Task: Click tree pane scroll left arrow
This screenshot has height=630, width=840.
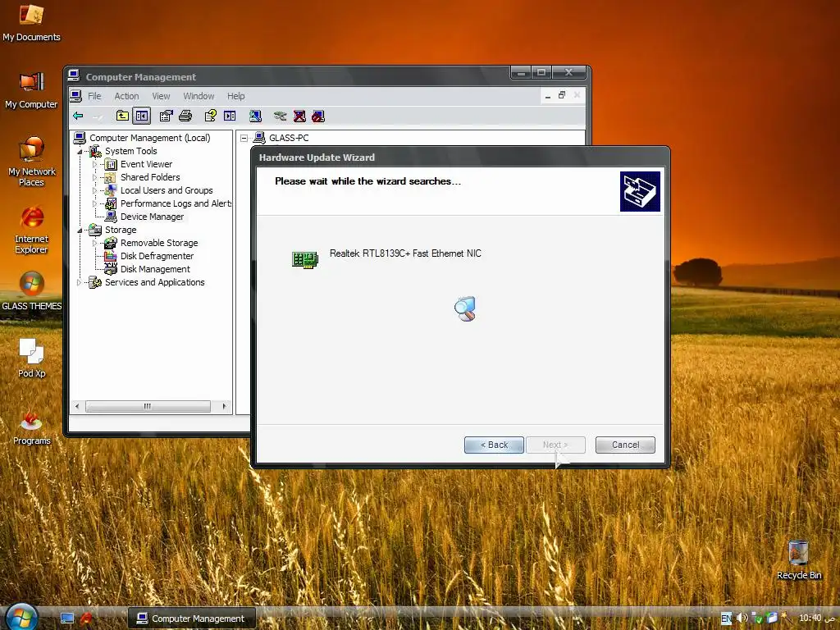Action: pos(77,407)
